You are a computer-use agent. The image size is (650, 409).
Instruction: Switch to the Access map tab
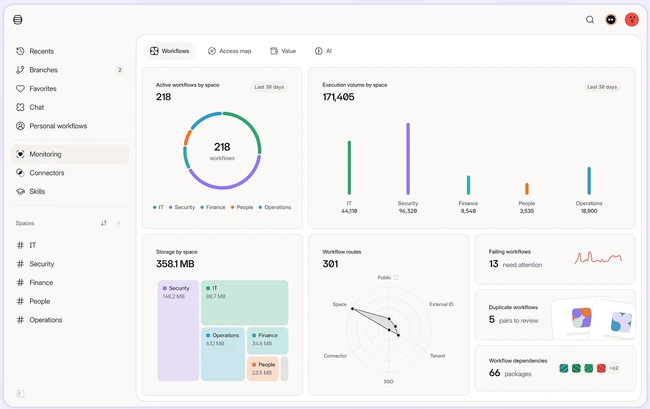(229, 51)
